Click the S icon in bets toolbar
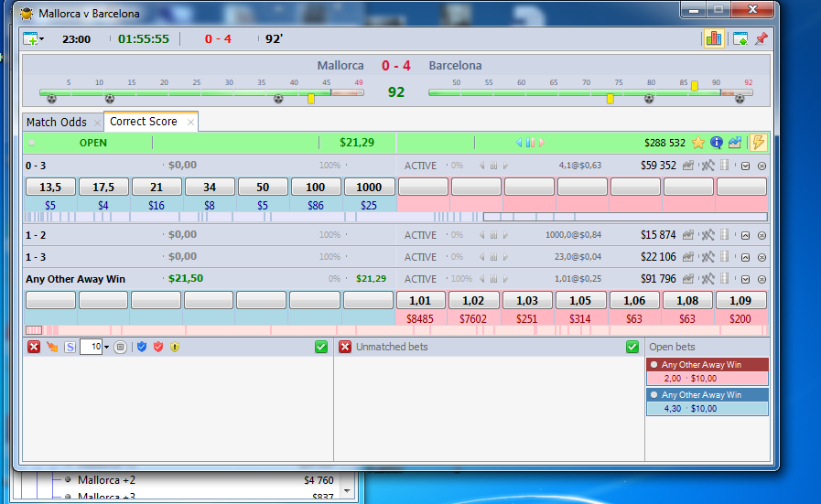Image resolution: width=821 pixels, height=504 pixels. 70,347
